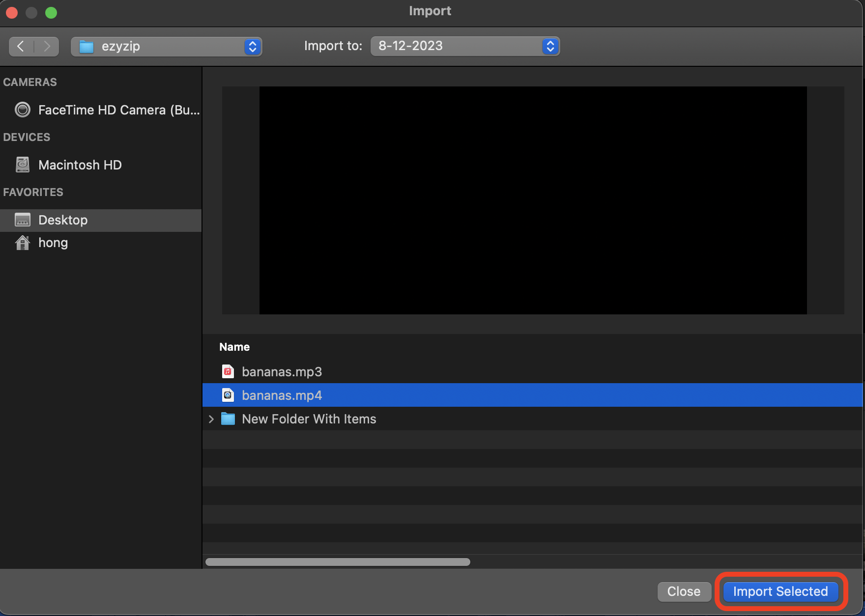Open the ezyzip location dropdown
Image resolution: width=865 pixels, height=616 pixels.
[x=252, y=46]
